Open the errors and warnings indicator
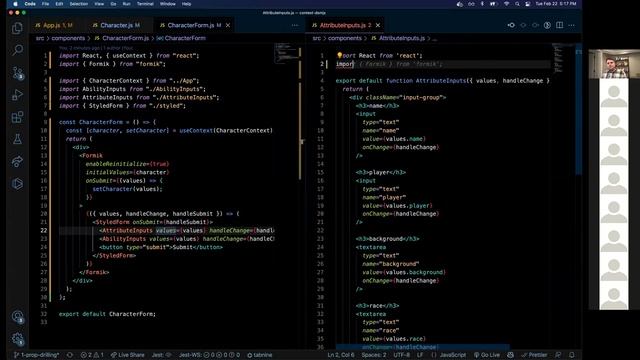 click(92, 355)
